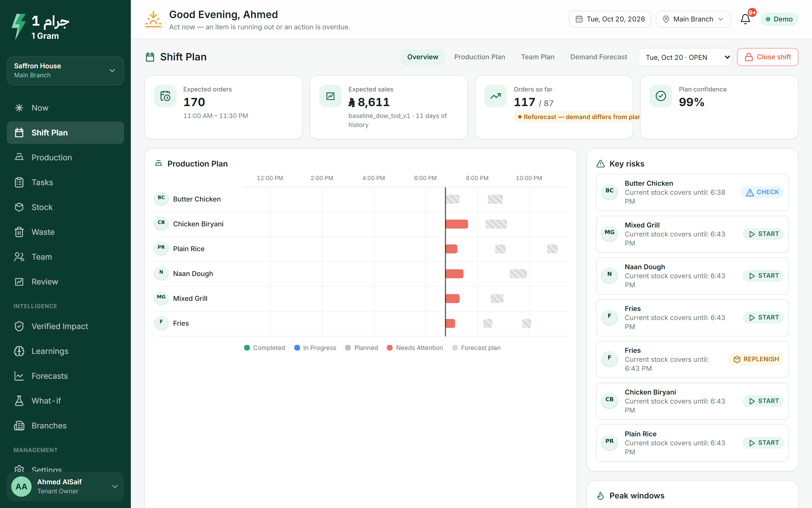This screenshot has width=812, height=508.
Task: Click the red Chicken Biryani timeline bar
Action: pos(457,224)
